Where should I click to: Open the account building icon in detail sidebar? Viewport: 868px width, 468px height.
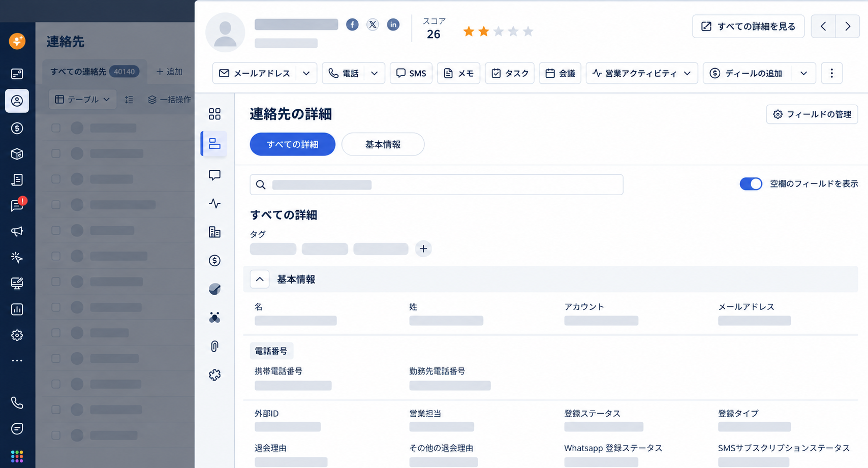214,232
